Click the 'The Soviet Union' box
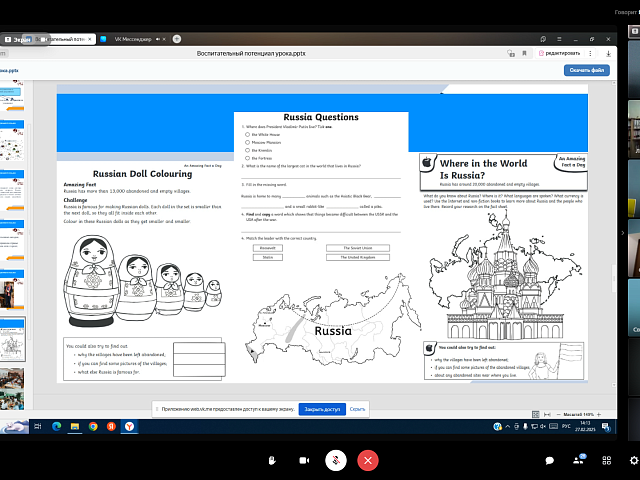640x480 pixels. tap(358, 248)
